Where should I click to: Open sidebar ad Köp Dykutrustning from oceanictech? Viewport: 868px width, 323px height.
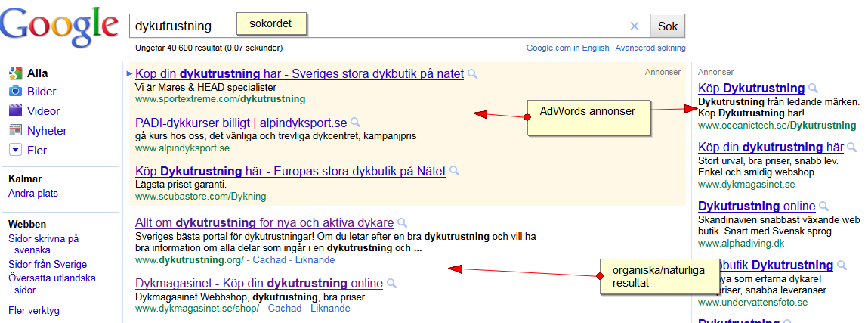pyautogui.click(x=751, y=88)
